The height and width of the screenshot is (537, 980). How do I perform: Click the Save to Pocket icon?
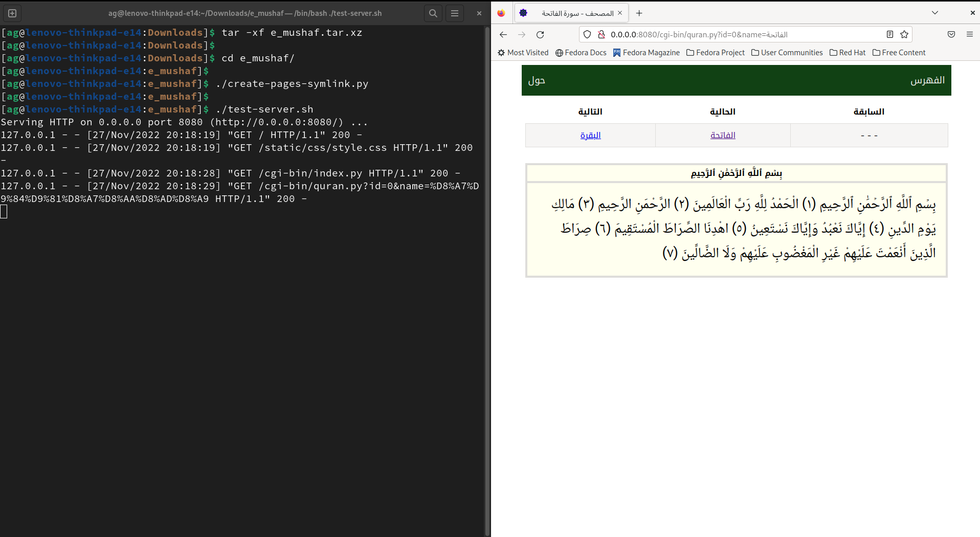[x=951, y=34]
